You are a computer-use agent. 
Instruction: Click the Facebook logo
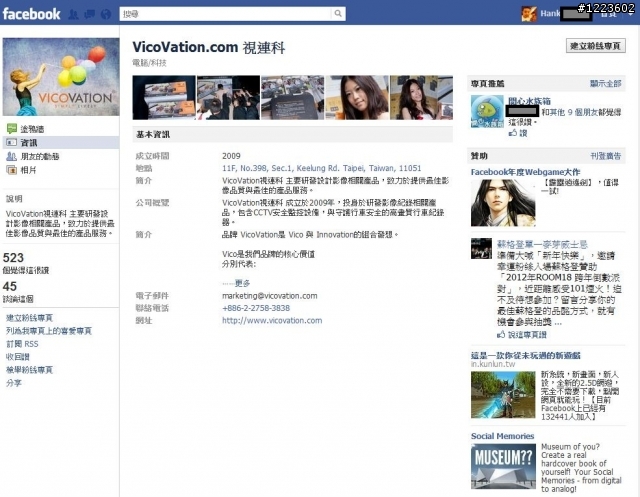point(31,14)
